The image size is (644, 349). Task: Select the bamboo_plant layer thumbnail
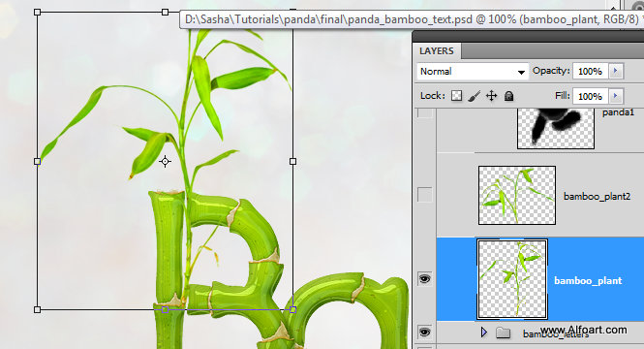coord(512,279)
